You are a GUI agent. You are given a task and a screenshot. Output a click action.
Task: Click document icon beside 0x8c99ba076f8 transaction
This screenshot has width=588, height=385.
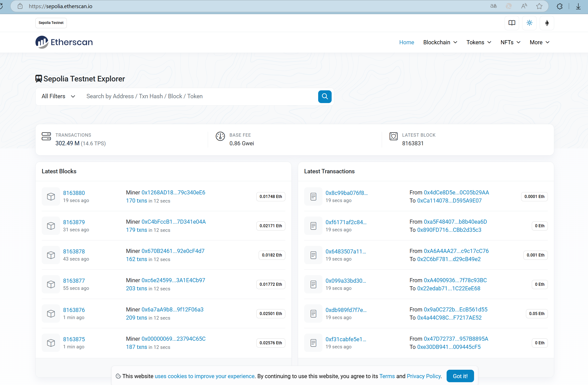pyautogui.click(x=313, y=196)
